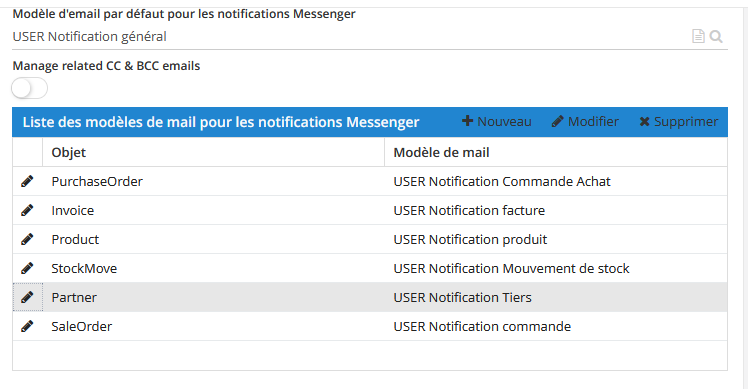Click the pencil icon beside PurchaseOrder

[27, 181]
